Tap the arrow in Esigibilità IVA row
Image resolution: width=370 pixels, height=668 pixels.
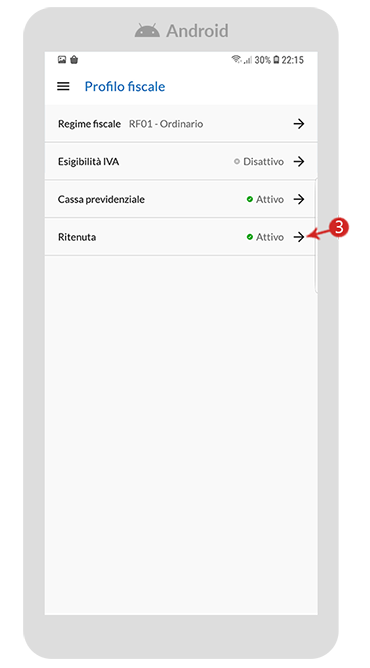click(x=299, y=161)
